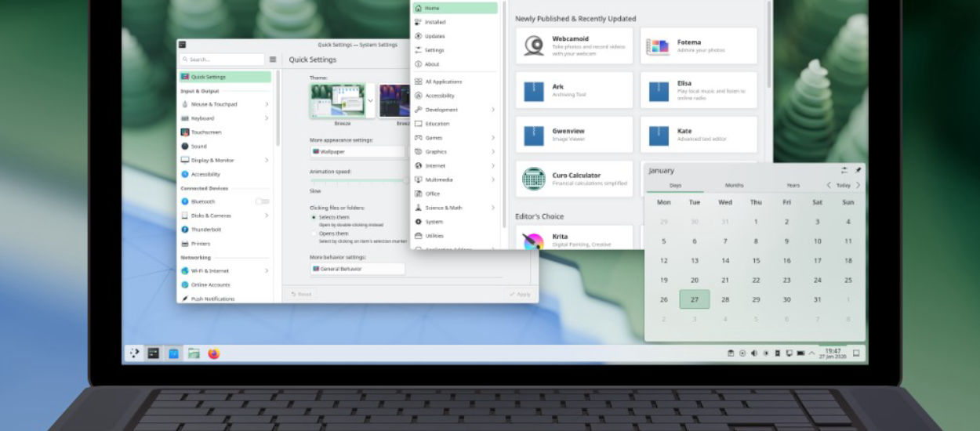Launch Firefox from the taskbar

(x=214, y=353)
